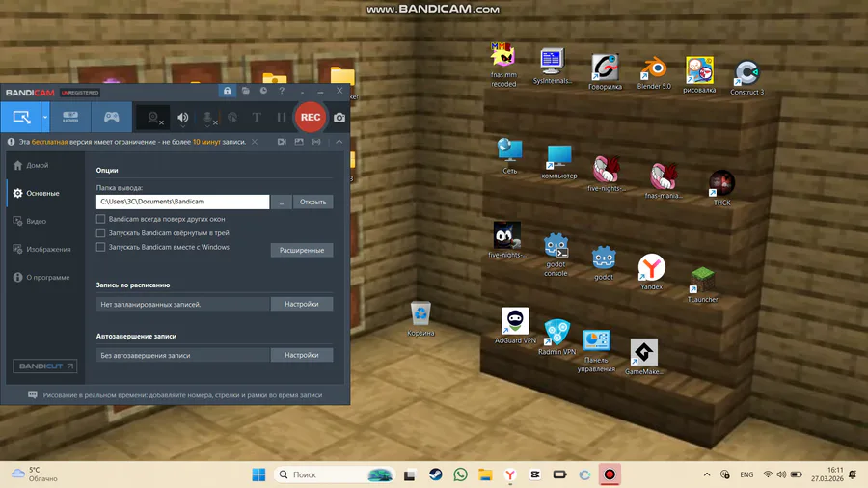Open WhatsApp from the taskbar
Screen dimensions: 868x488
click(461, 474)
